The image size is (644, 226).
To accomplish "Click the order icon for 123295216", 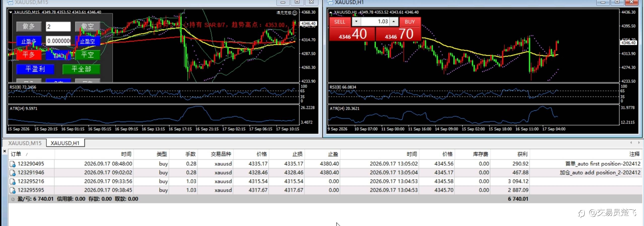I will 13,182.
